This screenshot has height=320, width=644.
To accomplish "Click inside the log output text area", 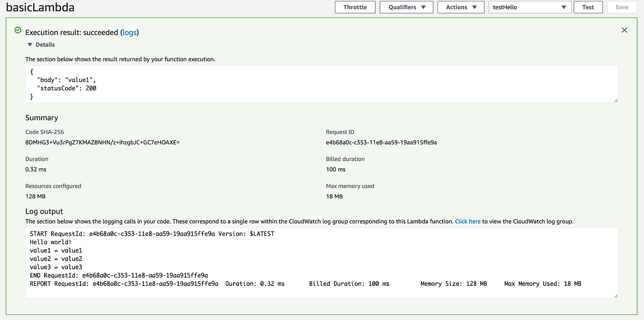I will (x=322, y=262).
